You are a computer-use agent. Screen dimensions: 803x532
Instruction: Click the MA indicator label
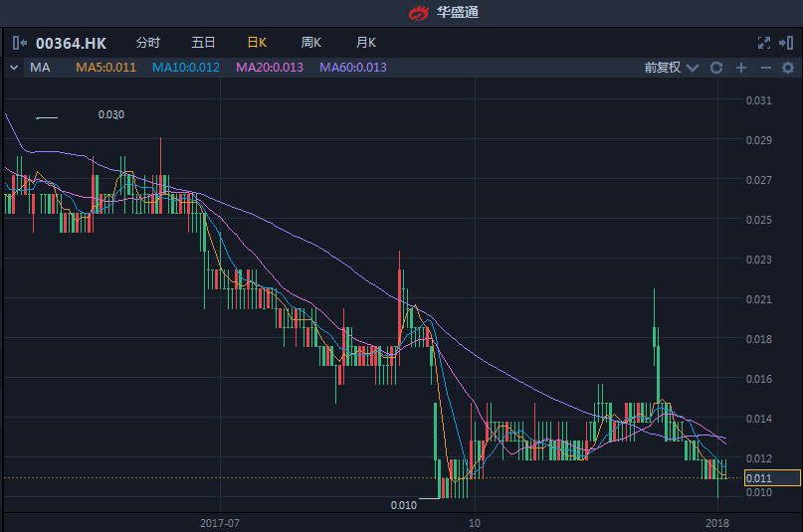pyautogui.click(x=40, y=68)
